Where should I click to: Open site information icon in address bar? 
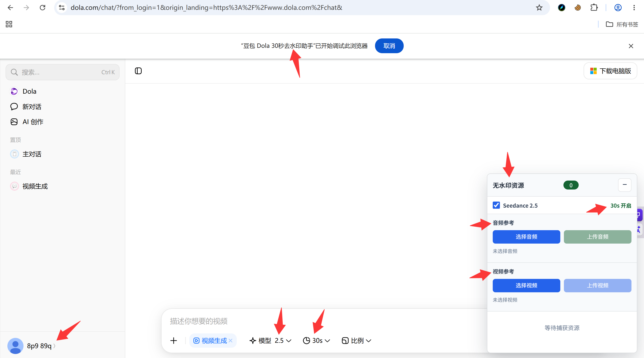click(62, 8)
